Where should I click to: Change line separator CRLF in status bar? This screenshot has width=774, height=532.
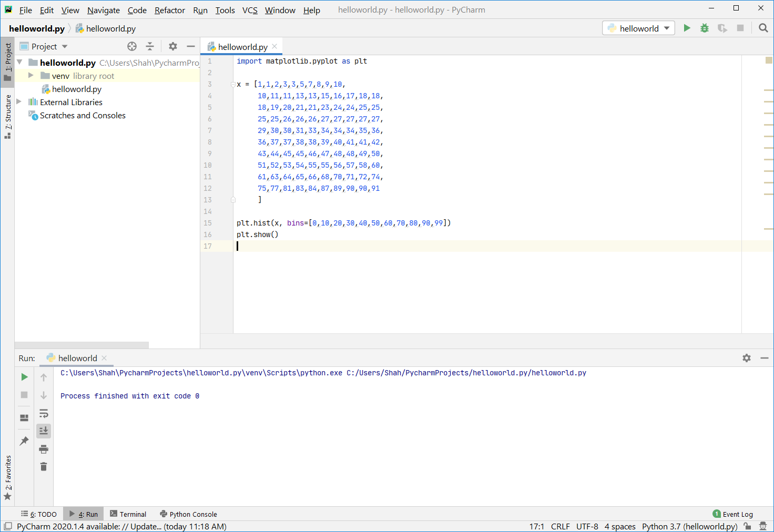(x=561, y=526)
